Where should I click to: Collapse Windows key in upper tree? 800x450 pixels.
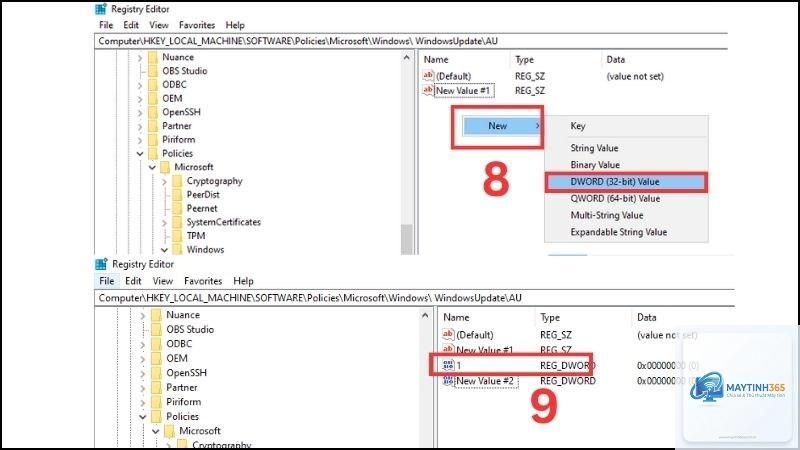coord(164,250)
